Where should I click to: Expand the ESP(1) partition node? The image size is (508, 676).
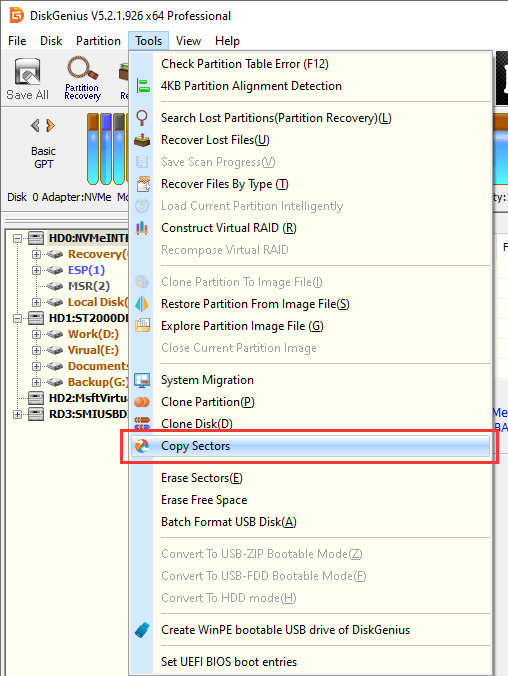pyautogui.click(x=36, y=270)
